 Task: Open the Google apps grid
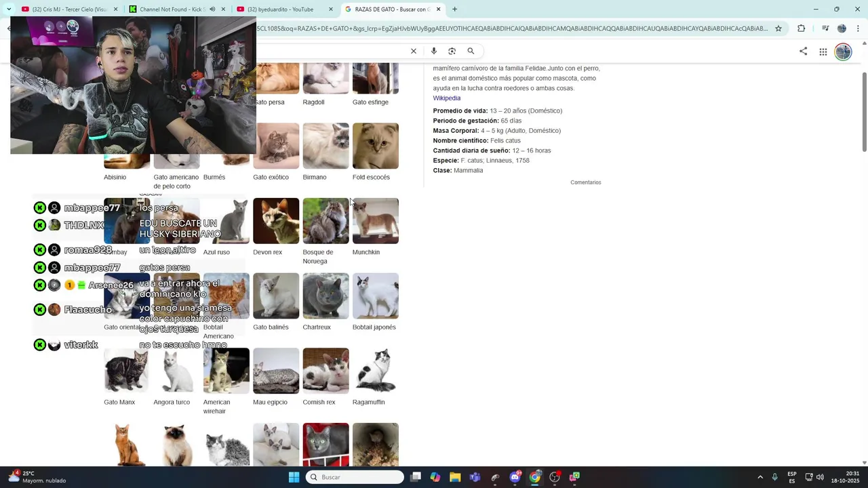823,52
